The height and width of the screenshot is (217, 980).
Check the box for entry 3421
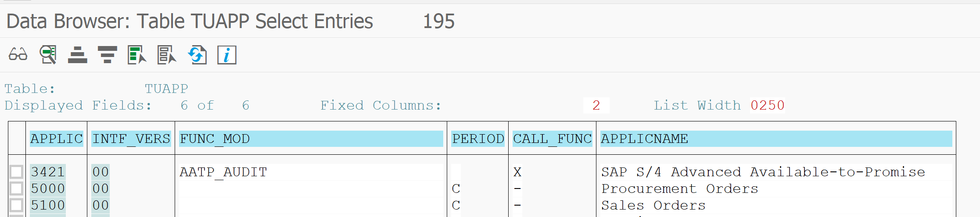tap(16, 172)
